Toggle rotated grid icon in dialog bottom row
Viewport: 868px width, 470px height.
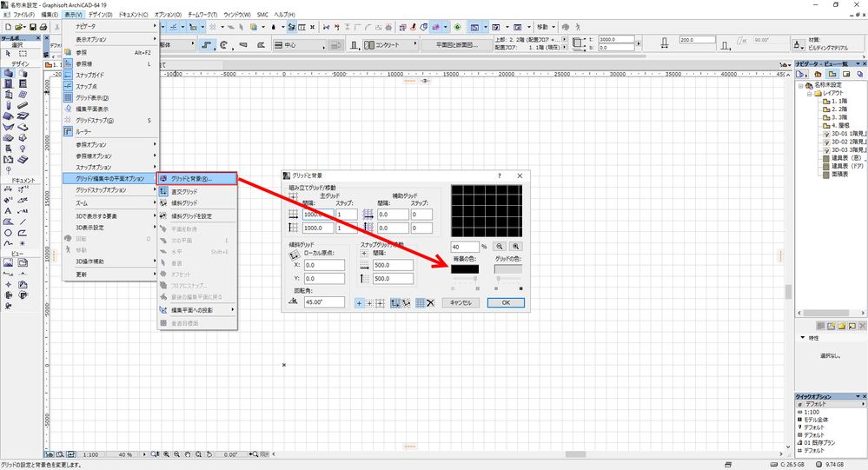pos(407,303)
